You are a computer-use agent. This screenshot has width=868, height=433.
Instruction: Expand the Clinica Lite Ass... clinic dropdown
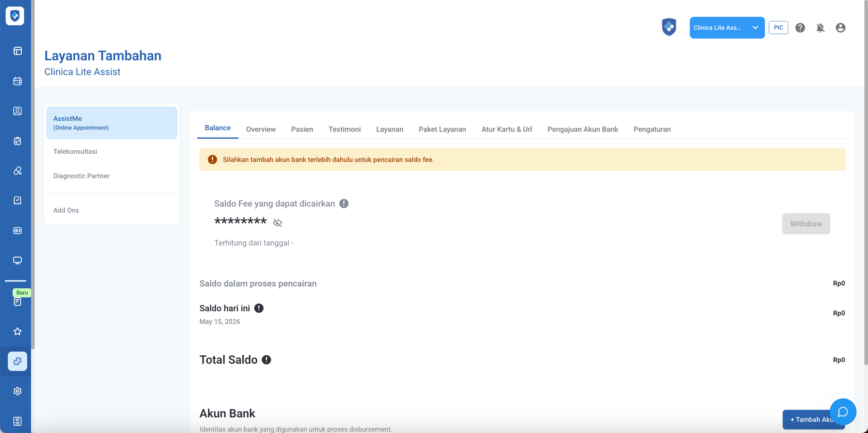727,28
